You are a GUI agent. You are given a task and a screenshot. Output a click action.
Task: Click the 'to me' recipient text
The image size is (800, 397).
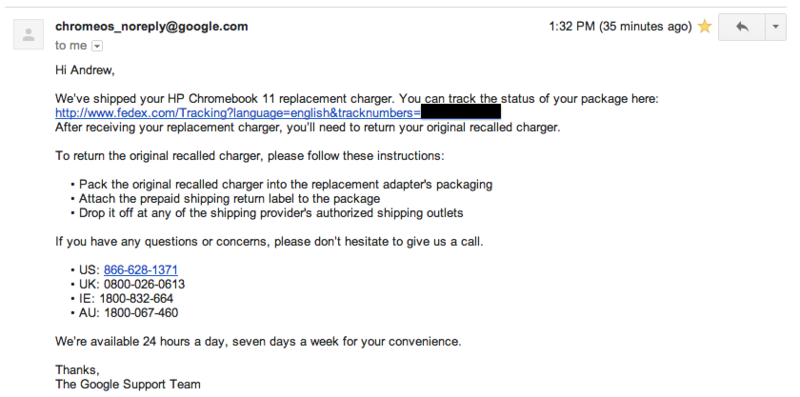[71, 46]
